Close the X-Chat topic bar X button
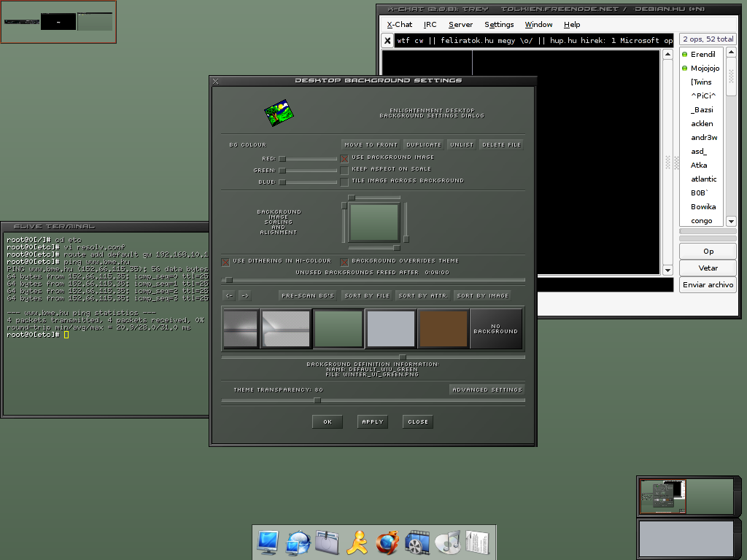747x560 pixels. click(x=388, y=41)
